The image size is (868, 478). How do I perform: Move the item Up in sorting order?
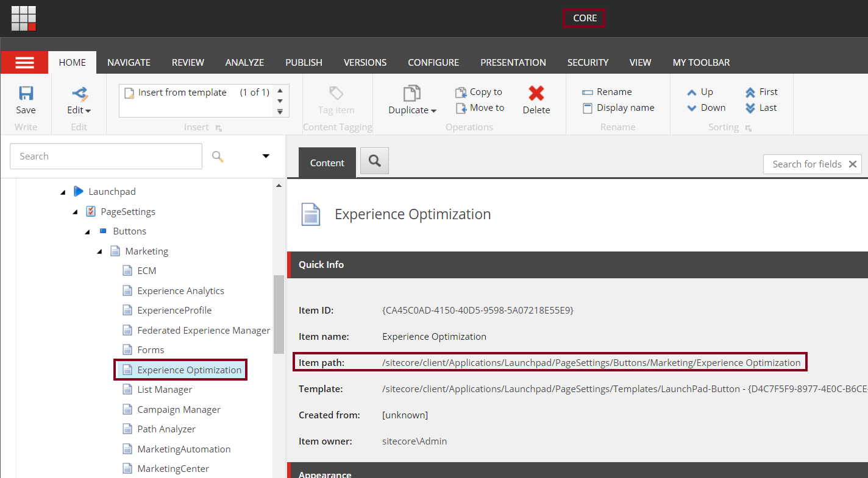[x=705, y=91]
